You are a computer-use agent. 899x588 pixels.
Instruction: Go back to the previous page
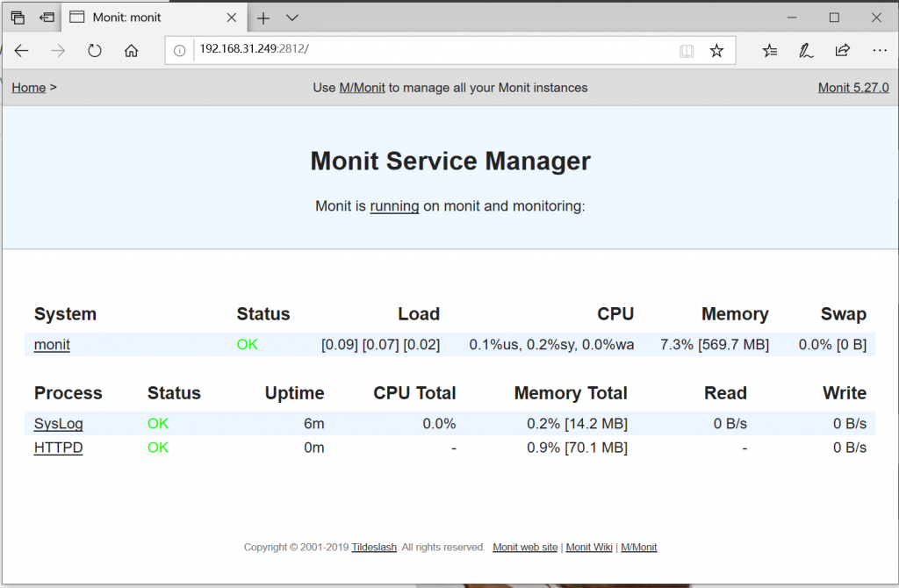tap(21, 51)
